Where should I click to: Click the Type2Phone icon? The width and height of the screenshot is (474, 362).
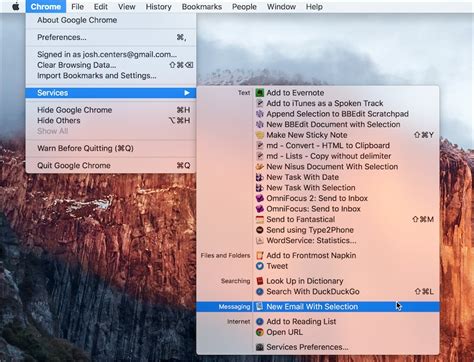tap(260, 230)
